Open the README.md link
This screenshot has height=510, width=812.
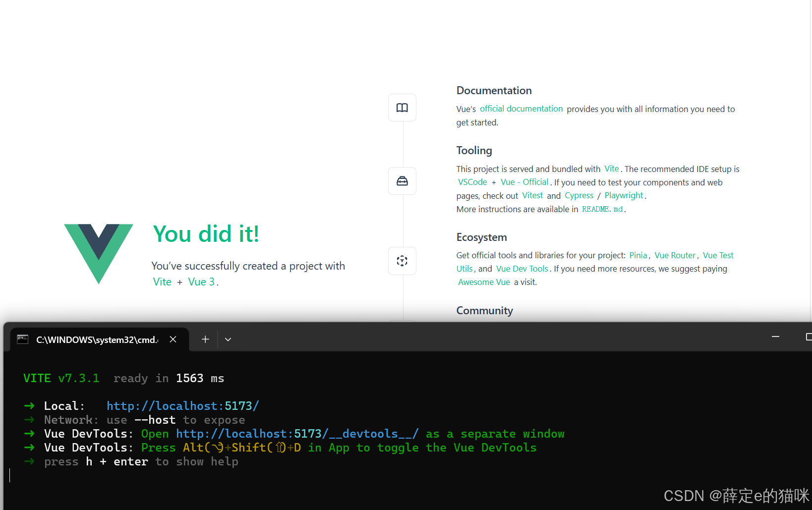point(602,209)
